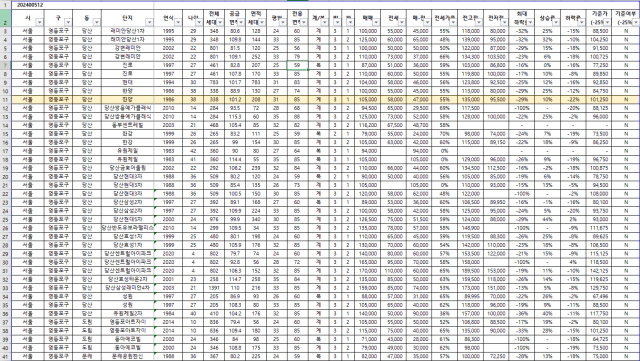Image resolution: width=640 pixels, height=361 pixels.
Task: Click the 당산금호어울림 complex name cell
Action: 127,168
